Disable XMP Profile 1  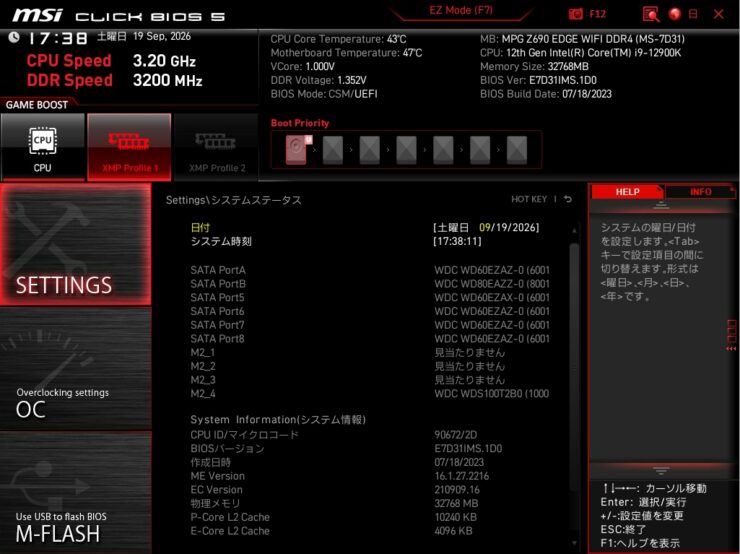coord(129,147)
